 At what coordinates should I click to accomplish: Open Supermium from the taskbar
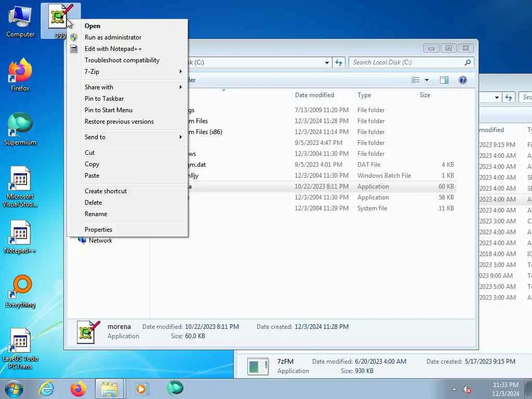coord(175,388)
